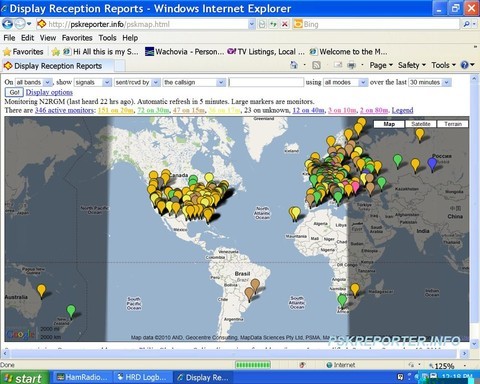480x384 pixels.
Task: Open 'the callsign' dropdown
Action: pos(194,82)
